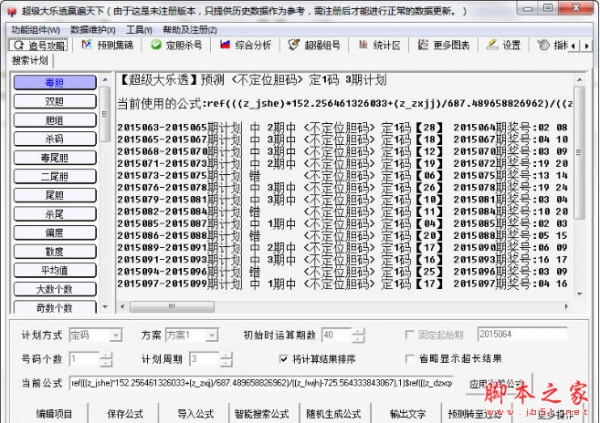Open the 计划方式 dropdown
The width and height of the screenshot is (600, 423).
tap(116, 335)
